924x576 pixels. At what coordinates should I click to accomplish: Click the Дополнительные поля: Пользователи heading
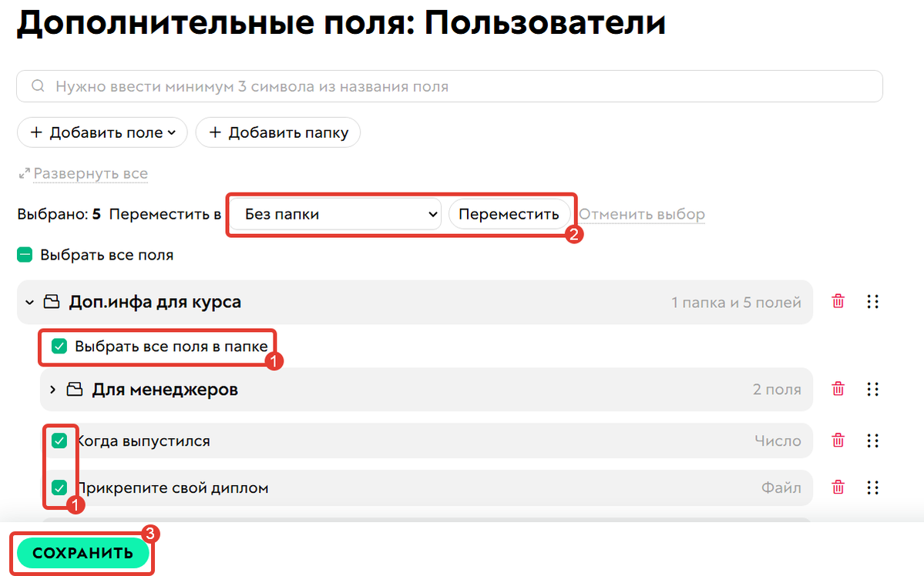pyautogui.click(x=341, y=24)
